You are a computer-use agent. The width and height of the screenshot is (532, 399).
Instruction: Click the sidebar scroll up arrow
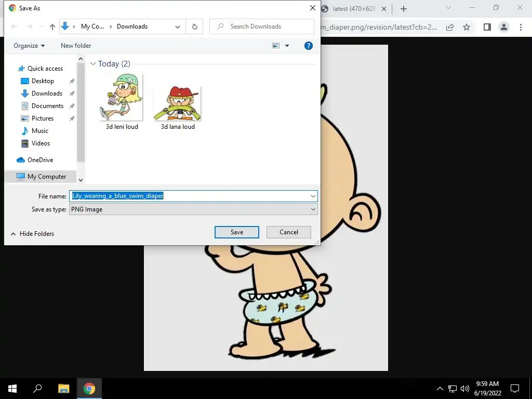tap(81, 59)
